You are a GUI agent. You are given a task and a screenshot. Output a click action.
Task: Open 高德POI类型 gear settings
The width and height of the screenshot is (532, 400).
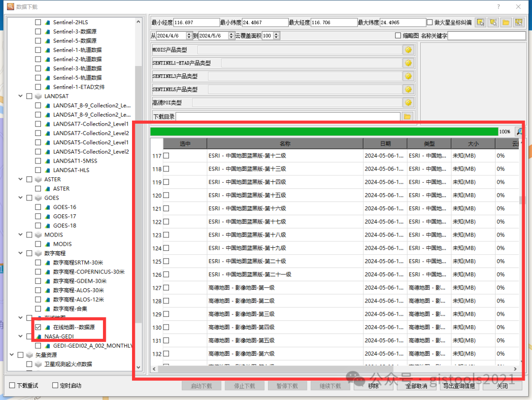click(408, 102)
